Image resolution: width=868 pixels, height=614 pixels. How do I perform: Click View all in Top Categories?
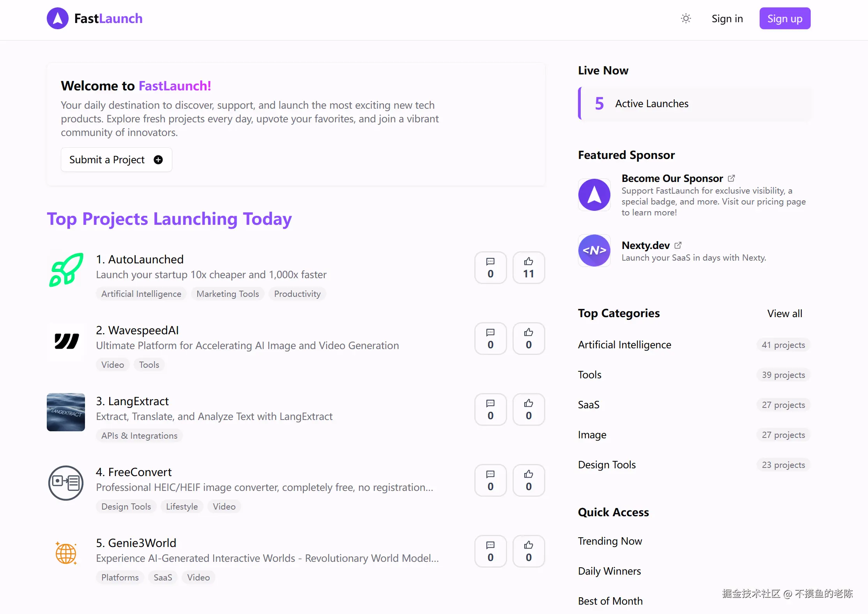[784, 314]
